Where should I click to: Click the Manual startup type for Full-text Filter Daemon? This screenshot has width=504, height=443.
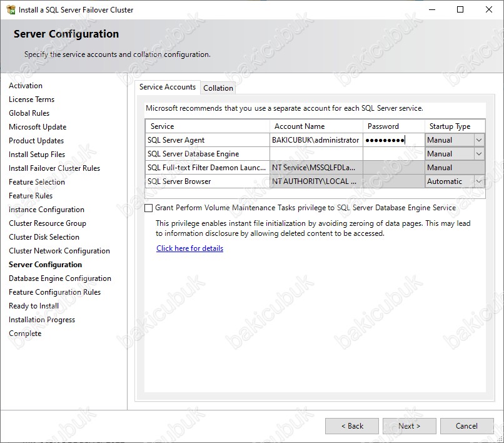tap(455, 168)
